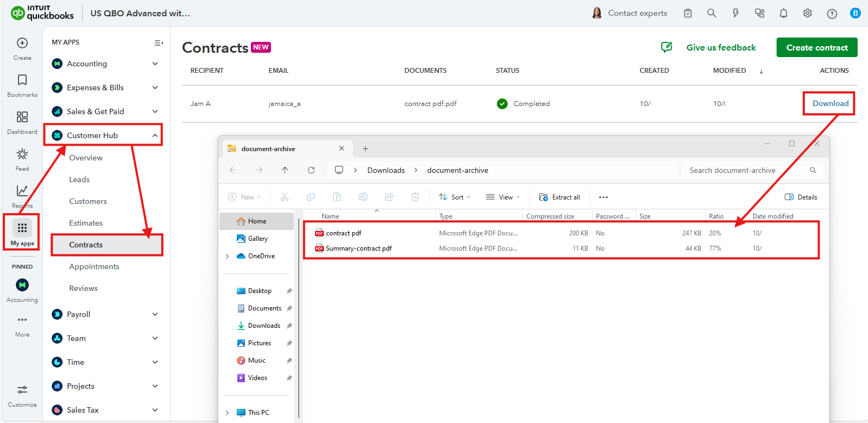This screenshot has height=423, width=868.
Task: Open the notifications bell icon
Action: (x=783, y=14)
